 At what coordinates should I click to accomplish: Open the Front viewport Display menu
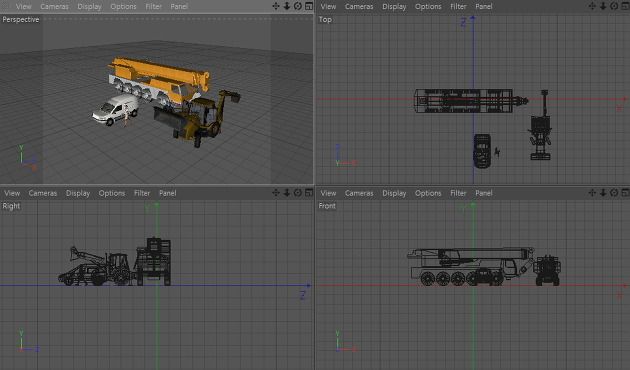click(x=394, y=193)
